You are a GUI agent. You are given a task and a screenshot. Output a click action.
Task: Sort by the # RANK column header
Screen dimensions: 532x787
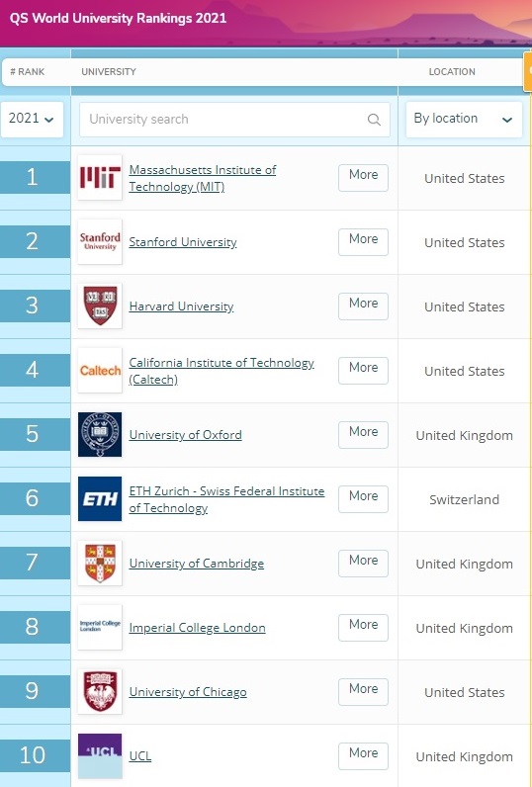tap(28, 72)
